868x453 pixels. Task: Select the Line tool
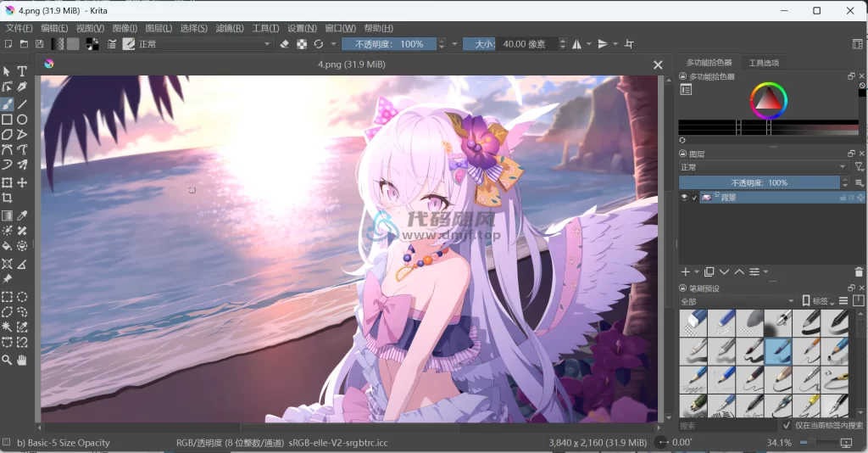(x=22, y=104)
